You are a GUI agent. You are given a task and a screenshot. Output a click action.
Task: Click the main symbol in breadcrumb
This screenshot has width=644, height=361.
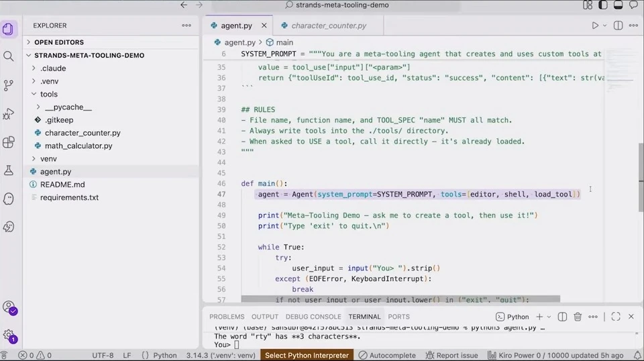284,42
